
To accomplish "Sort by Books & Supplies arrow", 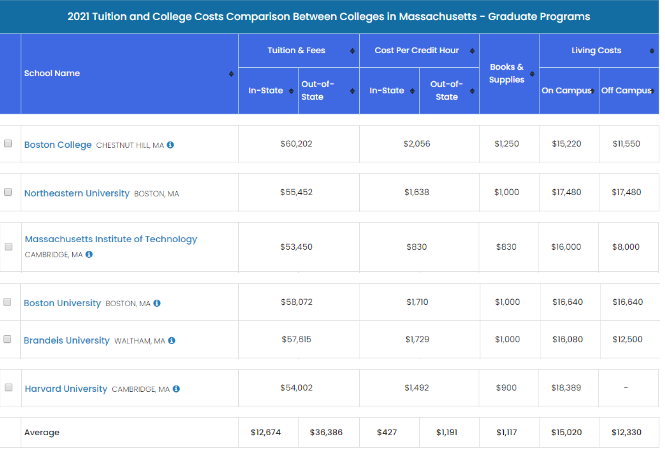I will [x=532, y=74].
